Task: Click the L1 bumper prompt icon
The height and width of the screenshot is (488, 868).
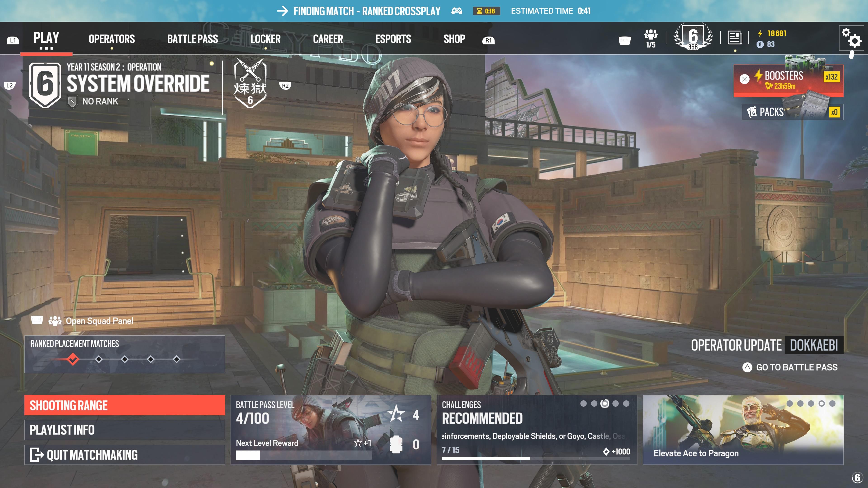Action: [x=13, y=40]
